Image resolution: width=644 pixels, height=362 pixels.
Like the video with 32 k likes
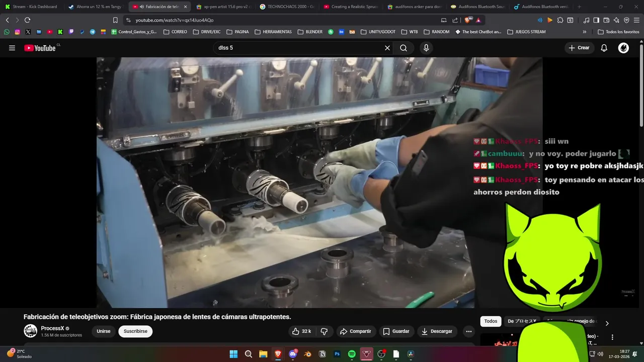point(301,331)
